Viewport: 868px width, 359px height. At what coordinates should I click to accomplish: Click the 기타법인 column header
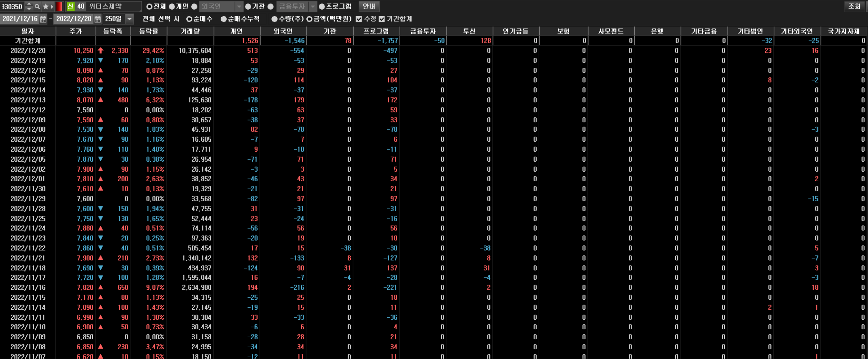point(750,31)
